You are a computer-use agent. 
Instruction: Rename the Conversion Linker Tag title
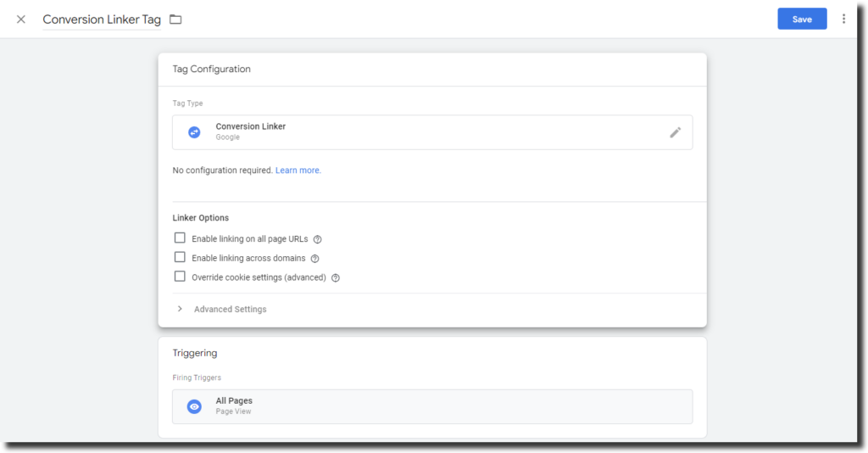click(x=102, y=20)
